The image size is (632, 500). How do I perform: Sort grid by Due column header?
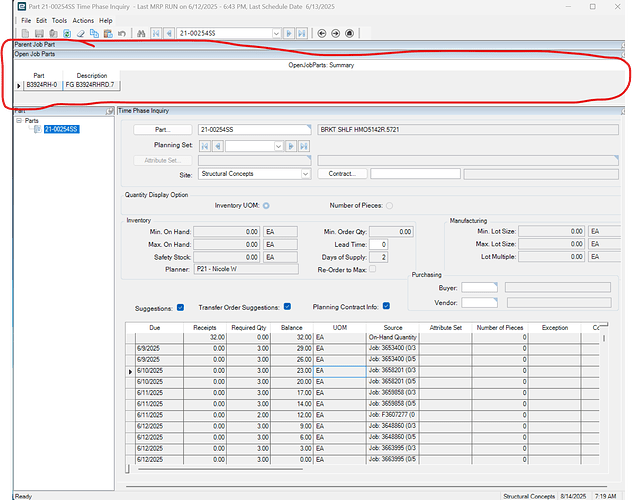[x=155, y=328]
